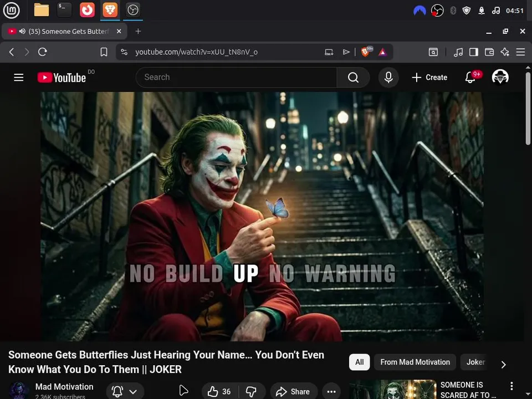Open SOMEONE IS SCARED AF TO video title
Screen dimensions: 532x399
(x=468, y=390)
